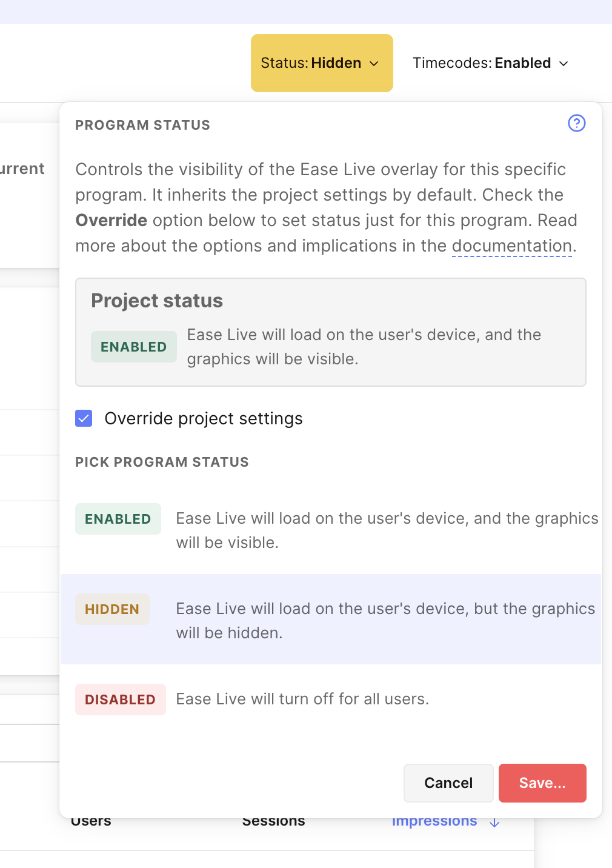Click the Save... button
The height and width of the screenshot is (868, 612).
tap(542, 783)
